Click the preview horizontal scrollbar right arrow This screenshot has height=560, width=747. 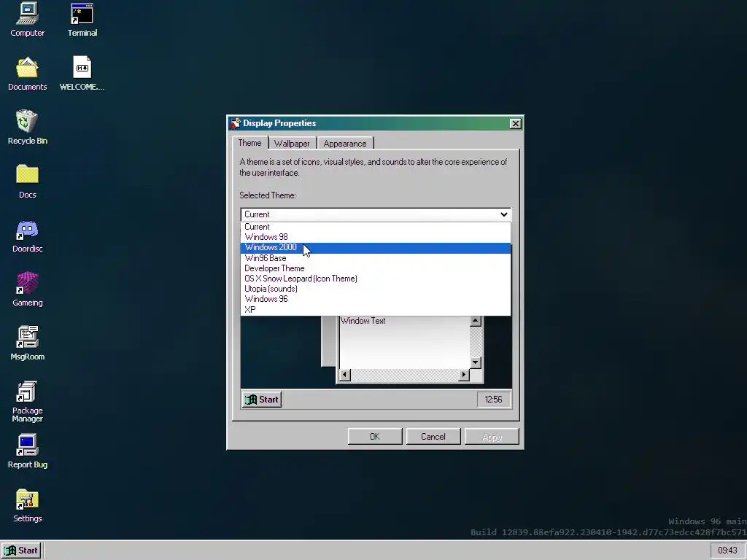pos(463,376)
